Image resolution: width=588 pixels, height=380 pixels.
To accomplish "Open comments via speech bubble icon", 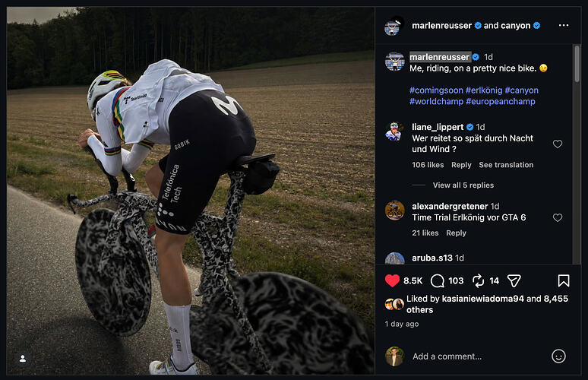I will (x=438, y=280).
